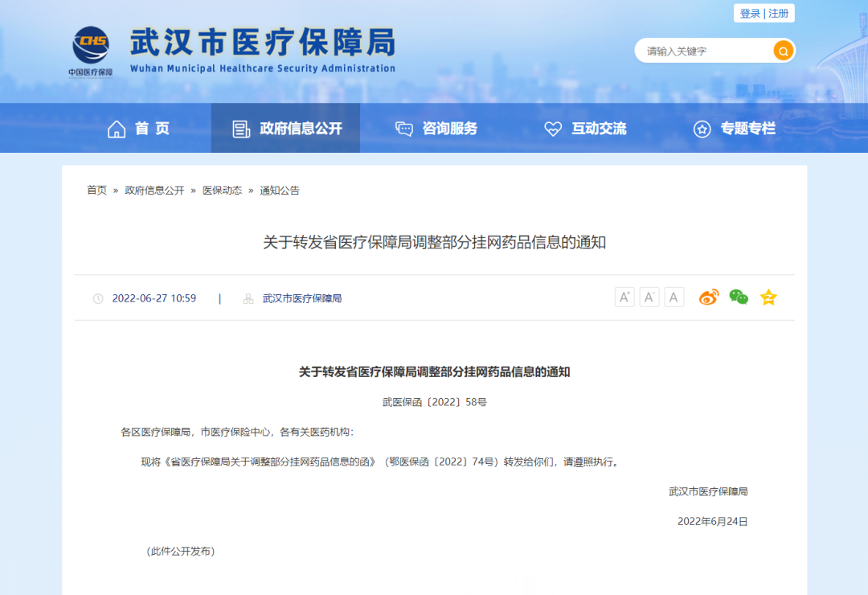Share the notice to QZone
The image size is (868, 595).
(768, 297)
